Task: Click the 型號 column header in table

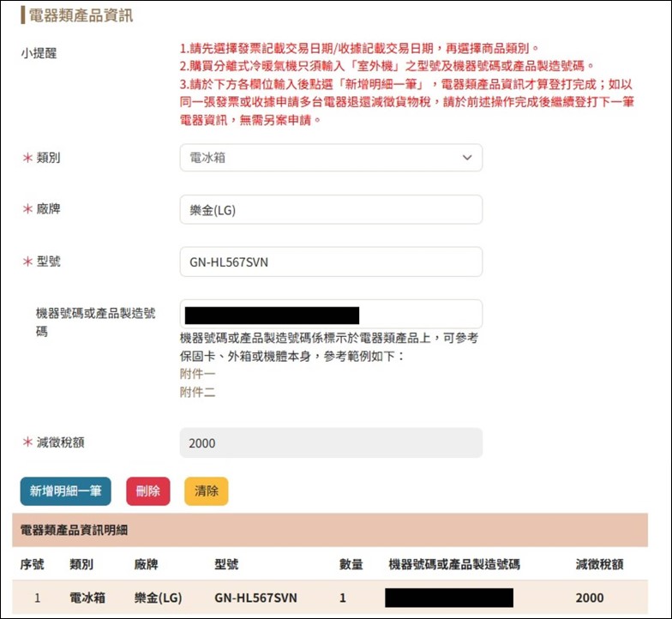Action: pos(226,564)
